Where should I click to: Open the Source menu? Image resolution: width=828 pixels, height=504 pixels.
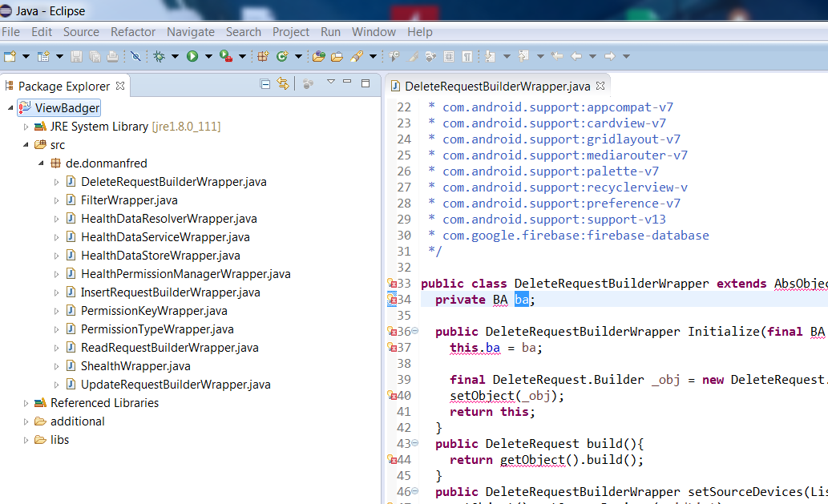click(81, 32)
